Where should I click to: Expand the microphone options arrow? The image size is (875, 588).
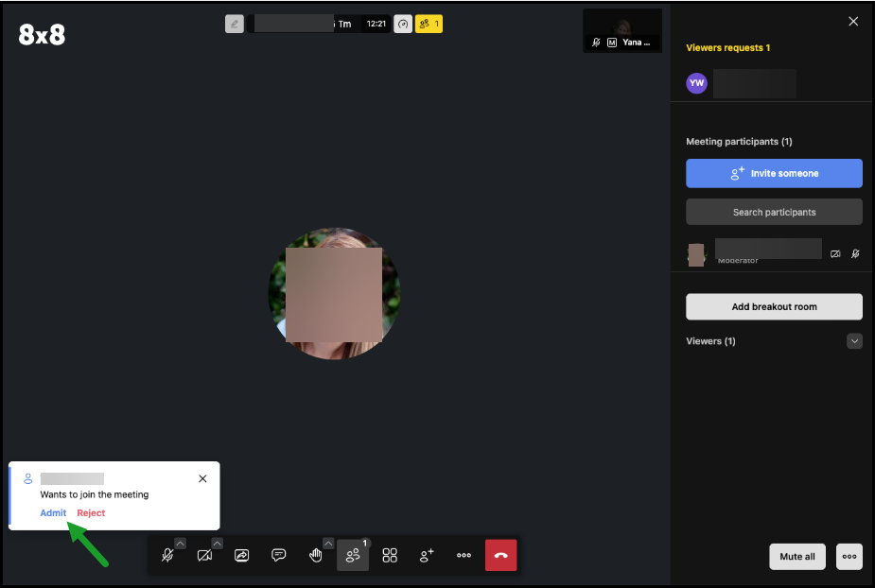pos(180,543)
